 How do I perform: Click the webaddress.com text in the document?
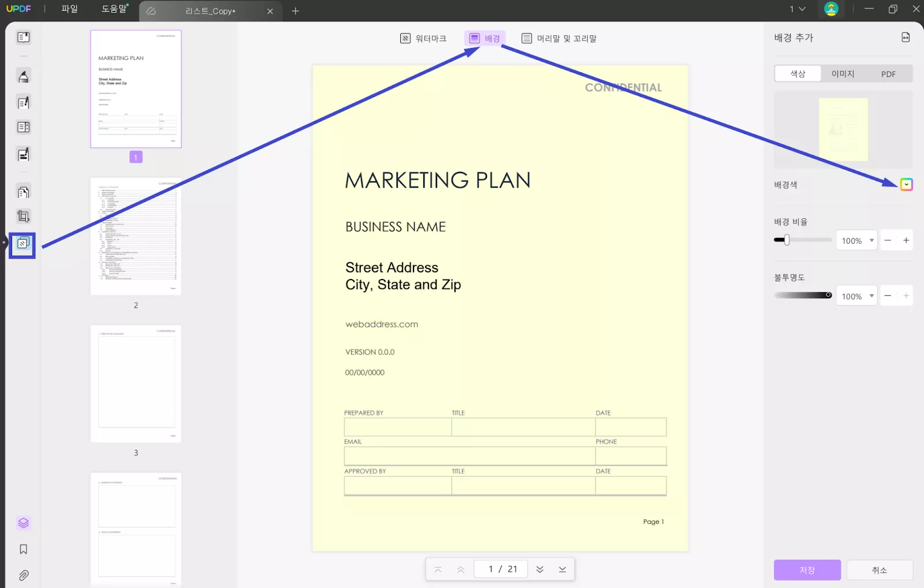[382, 325]
